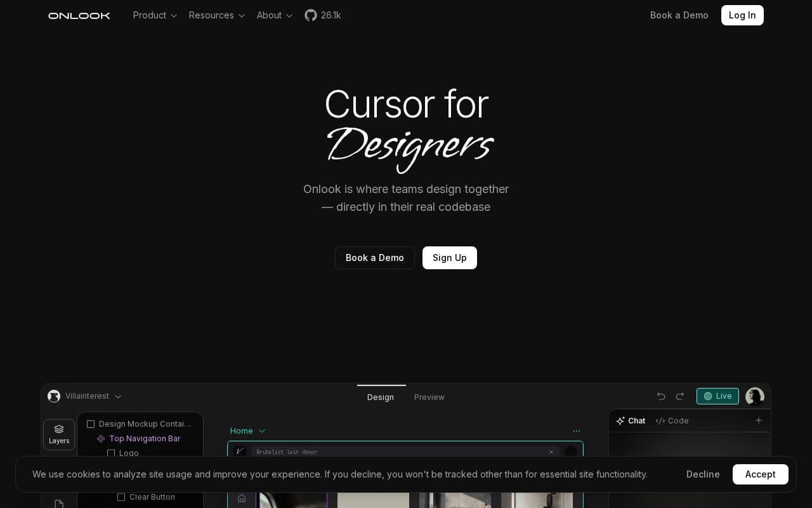Click the Onlook logo
The image size is (812, 508).
click(x=79, y=15)
